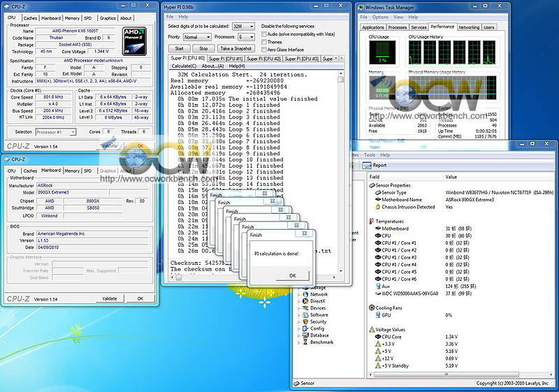Toggle the Aero Glass Interface checkbox
The image size is (559, 392).
pyautogui.click(x=264, y=50)
